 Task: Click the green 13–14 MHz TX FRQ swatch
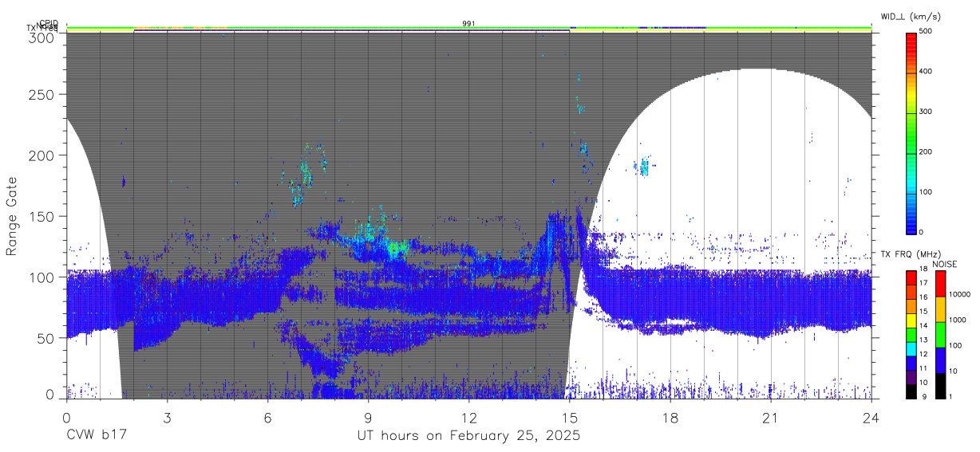[x=911, y=334]
